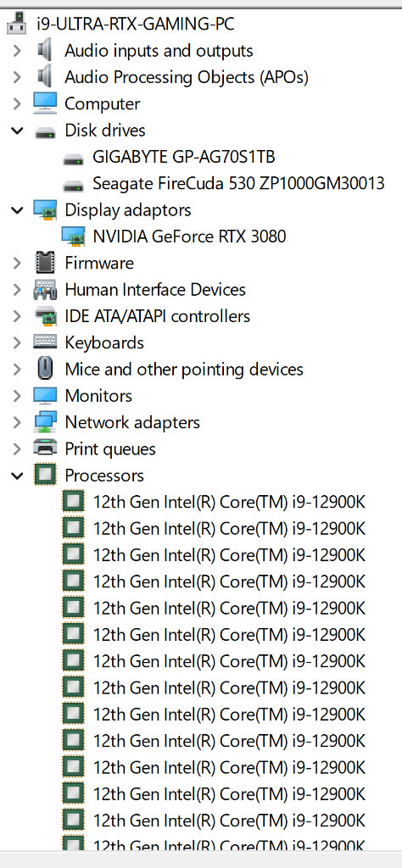Select the GIGABYTE GP-AG70S1TB drive
The height and width of the screenshot is (868, 402).
point(184,157)
